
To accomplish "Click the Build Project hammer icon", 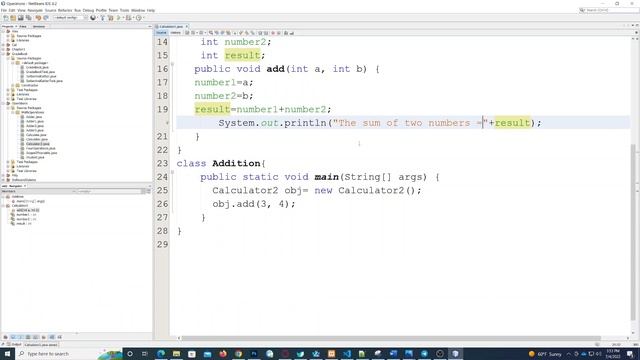I will [102, 18].
